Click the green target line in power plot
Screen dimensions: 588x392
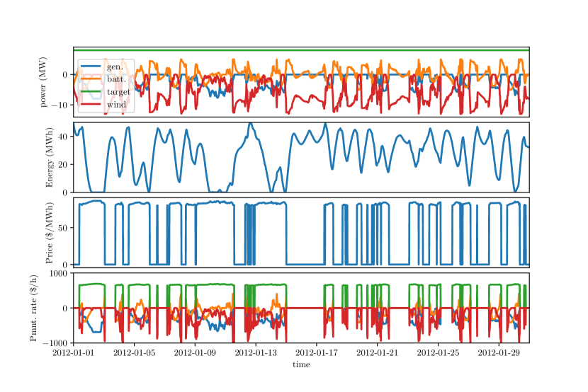pos(302,50)
